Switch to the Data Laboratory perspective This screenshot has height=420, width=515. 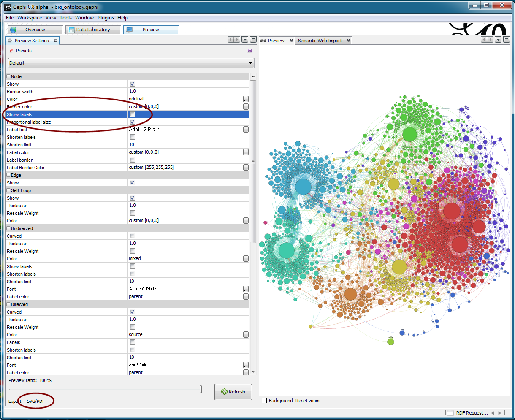pyautogui.click(x=93, y=30)
